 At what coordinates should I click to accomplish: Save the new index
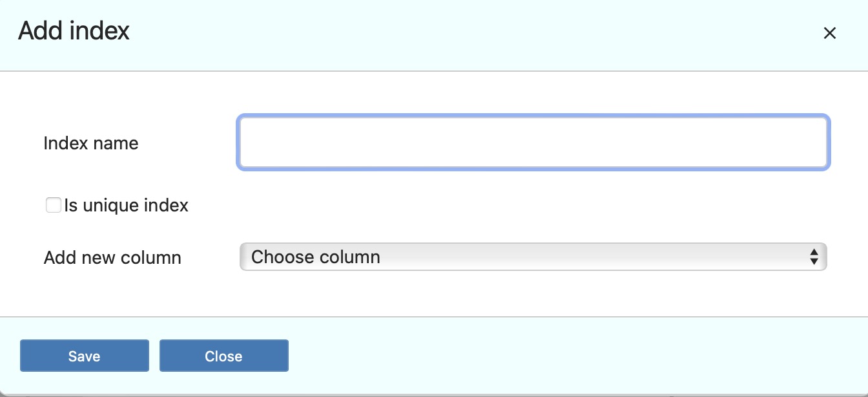(x=85, y=356)
